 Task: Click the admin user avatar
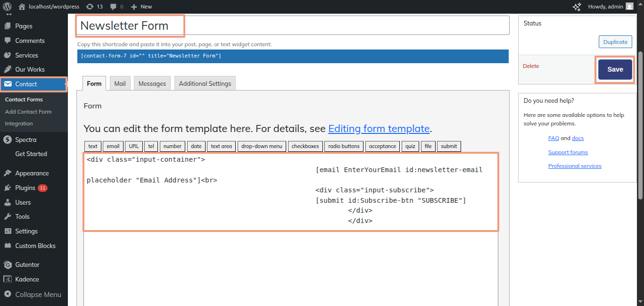(629, 7)
